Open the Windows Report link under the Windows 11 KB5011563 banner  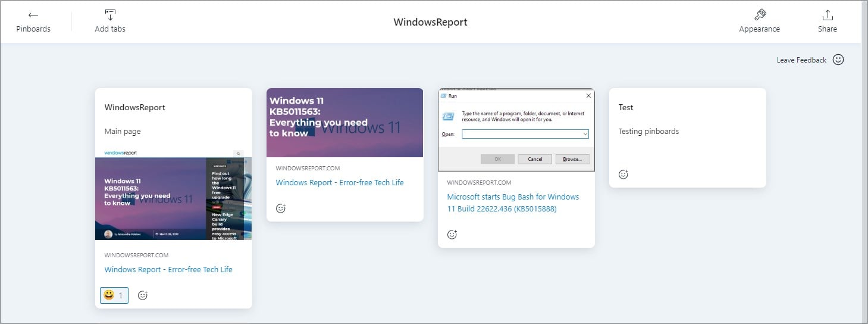pyautogui.click(x=340, y=182)
